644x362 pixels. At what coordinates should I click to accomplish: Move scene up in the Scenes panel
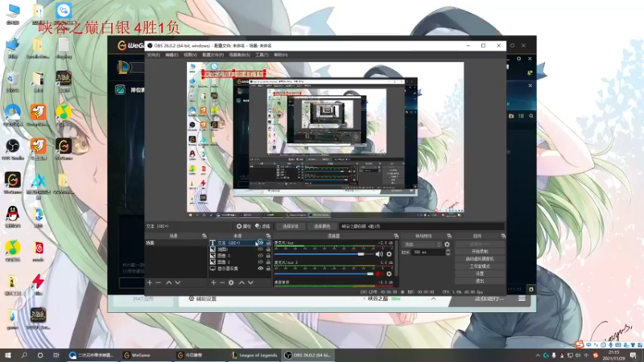(169, 283)
